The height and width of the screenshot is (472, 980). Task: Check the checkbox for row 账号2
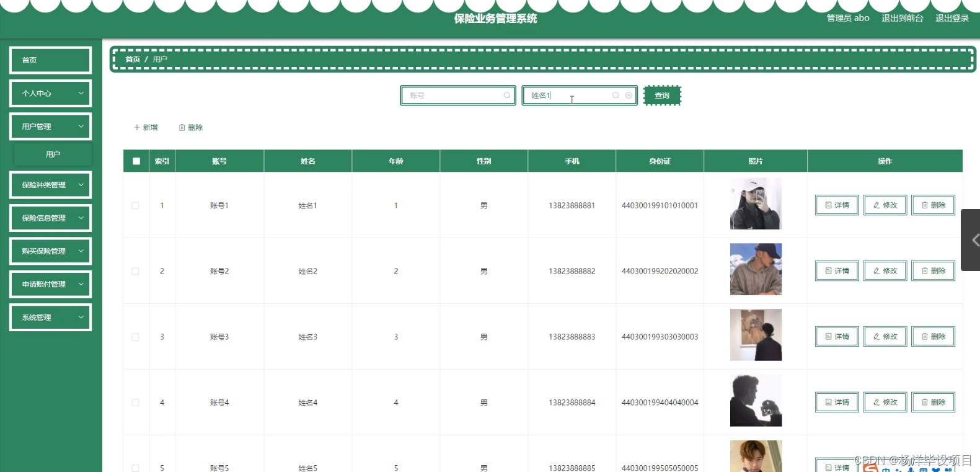(135, 271)
